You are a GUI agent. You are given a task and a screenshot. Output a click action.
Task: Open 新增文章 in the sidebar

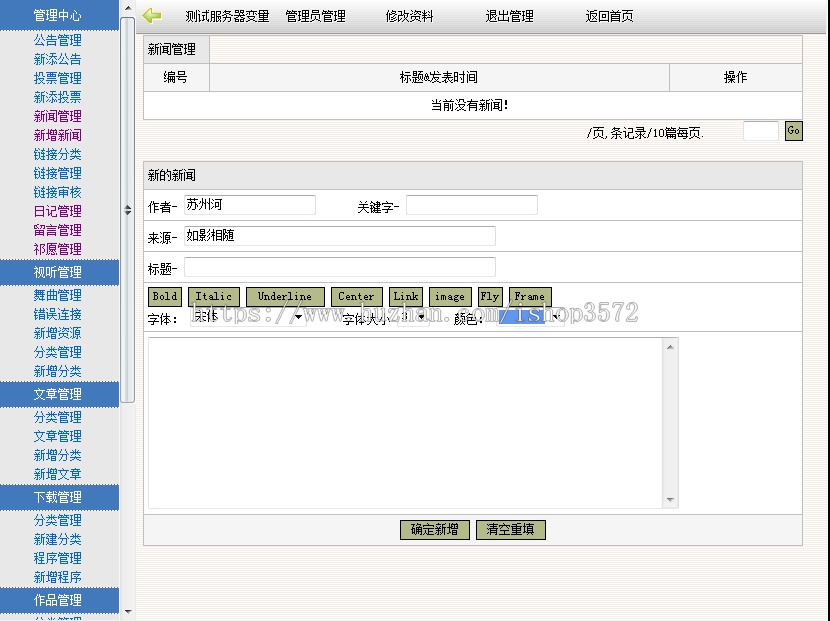[x=57, y=474]
